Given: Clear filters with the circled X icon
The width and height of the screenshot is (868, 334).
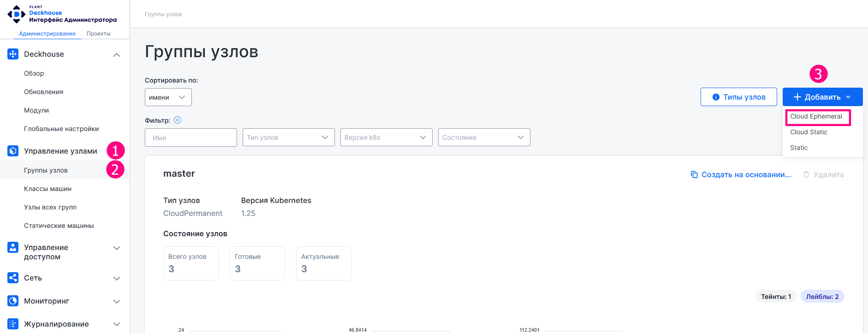Looking at the screenshot, I should click(x=178, y=120).
